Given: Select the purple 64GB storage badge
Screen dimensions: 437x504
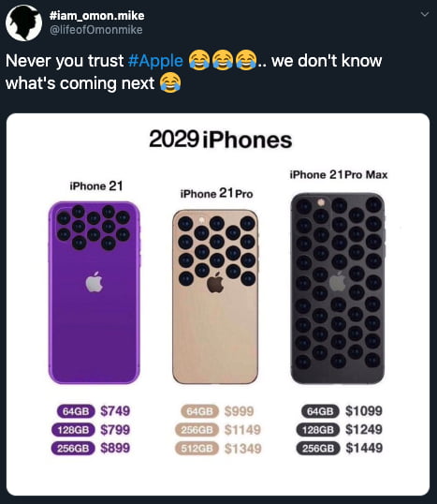Looking at the screenshot, I should point(76,411).
